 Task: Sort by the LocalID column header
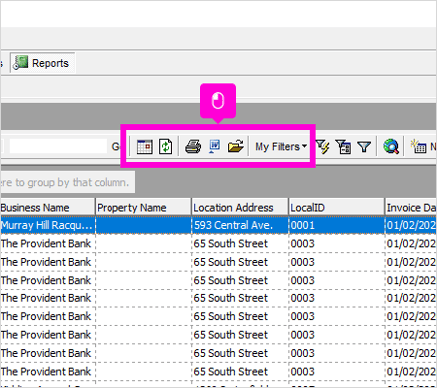(x=336, y=208)
